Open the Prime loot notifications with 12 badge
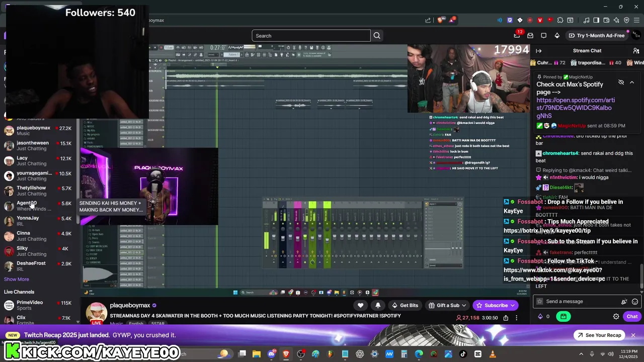 click(517, 35)
